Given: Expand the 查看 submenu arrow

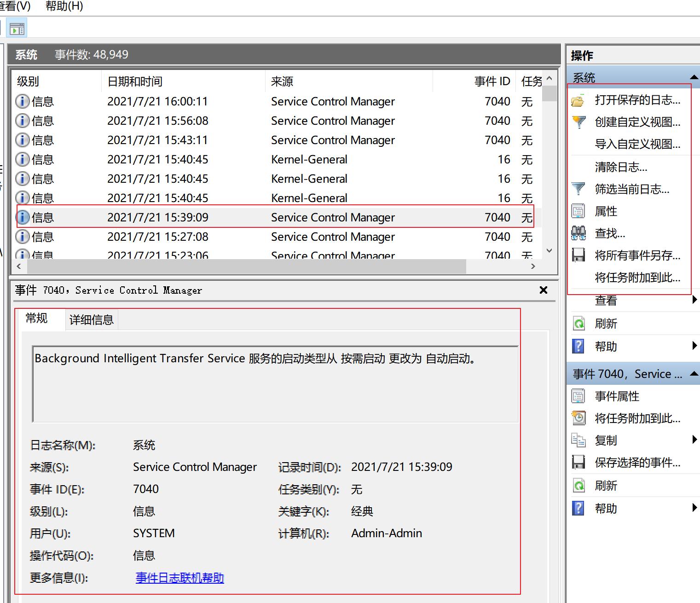Looking at the screenshot, I should pos(695,300).
